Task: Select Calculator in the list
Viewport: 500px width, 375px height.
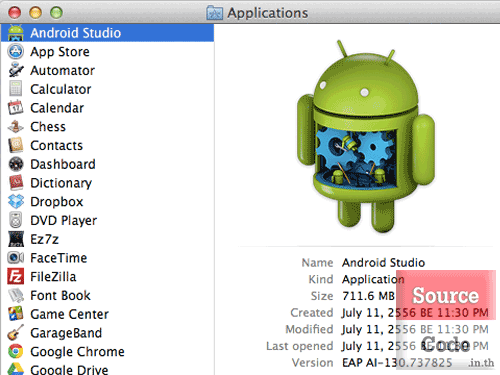Action: [61, 89]
